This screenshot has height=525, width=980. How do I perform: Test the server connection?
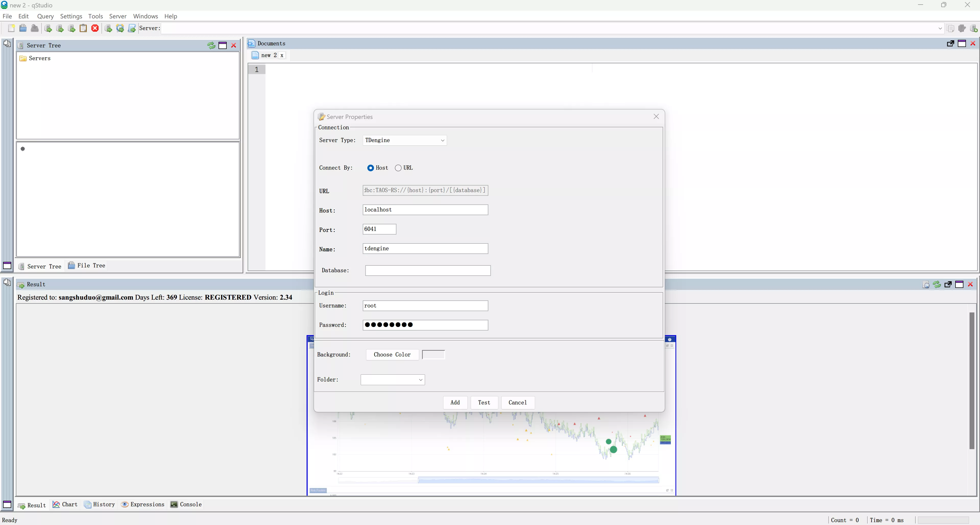[x=484, y=402]
